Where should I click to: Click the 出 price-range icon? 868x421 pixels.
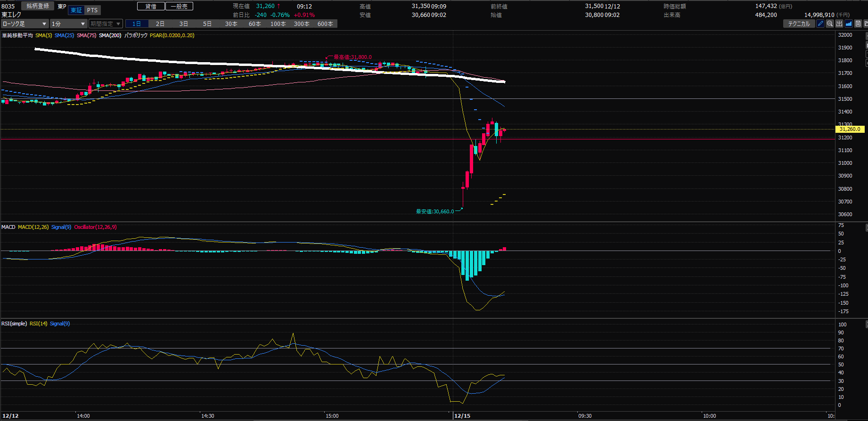click(839, 24)
